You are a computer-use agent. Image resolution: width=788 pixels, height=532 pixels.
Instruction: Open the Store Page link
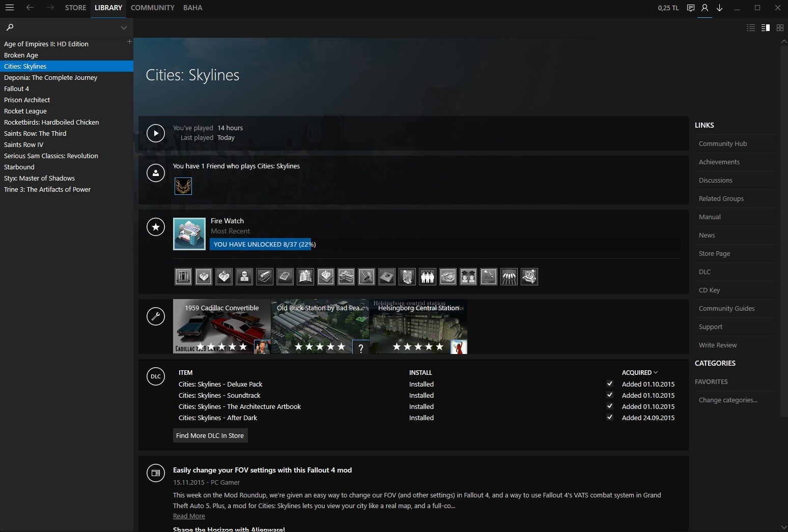[715, 253]
